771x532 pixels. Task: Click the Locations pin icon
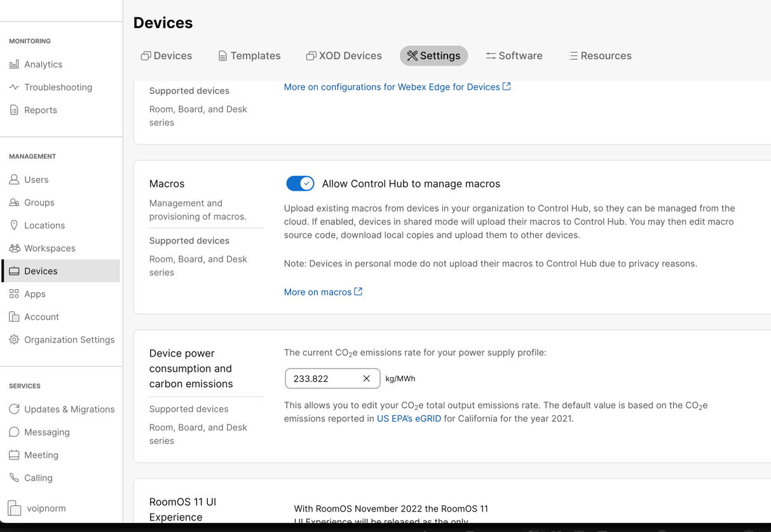coord(14,226)
